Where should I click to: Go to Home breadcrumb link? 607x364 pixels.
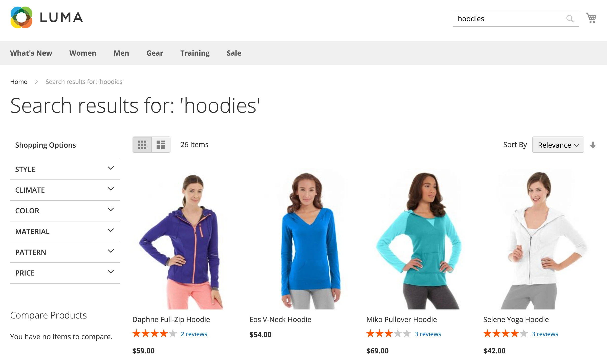pos(19,82)
